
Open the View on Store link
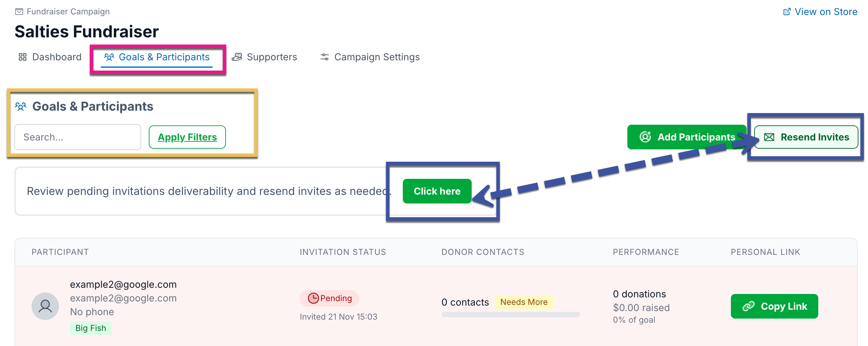click(x=820, y=12)
